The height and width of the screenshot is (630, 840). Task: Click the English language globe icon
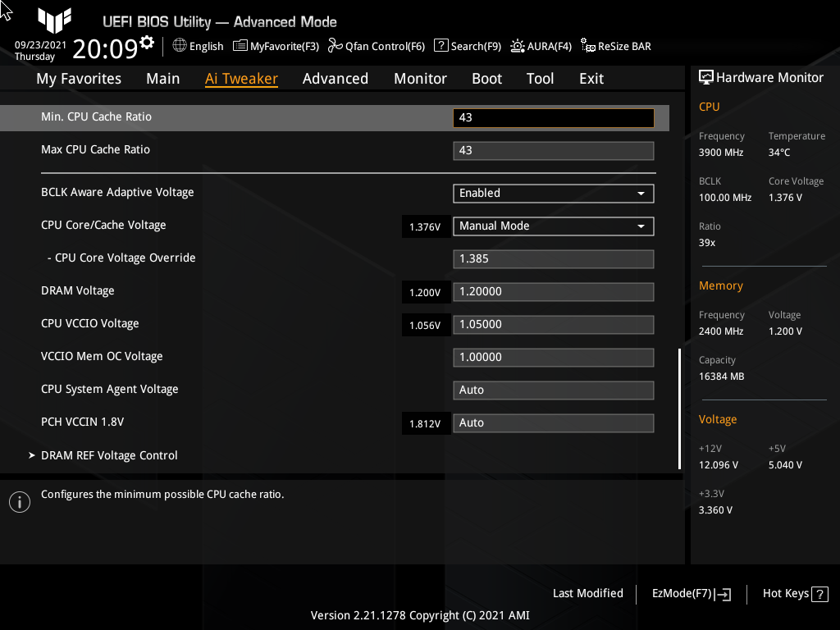pyautogui.click(x=180, y=46)
